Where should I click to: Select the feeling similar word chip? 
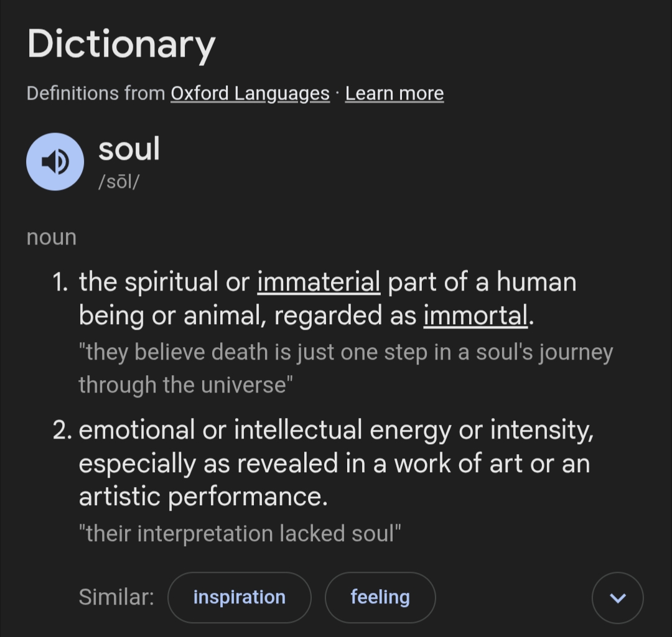pos(380,597)
